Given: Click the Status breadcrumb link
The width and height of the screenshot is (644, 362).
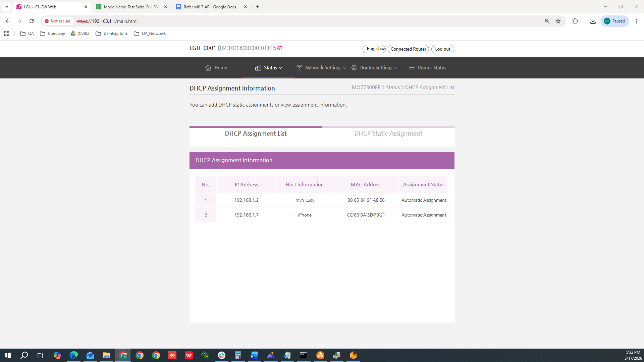Looking at the screenshot, I should 392,87.
